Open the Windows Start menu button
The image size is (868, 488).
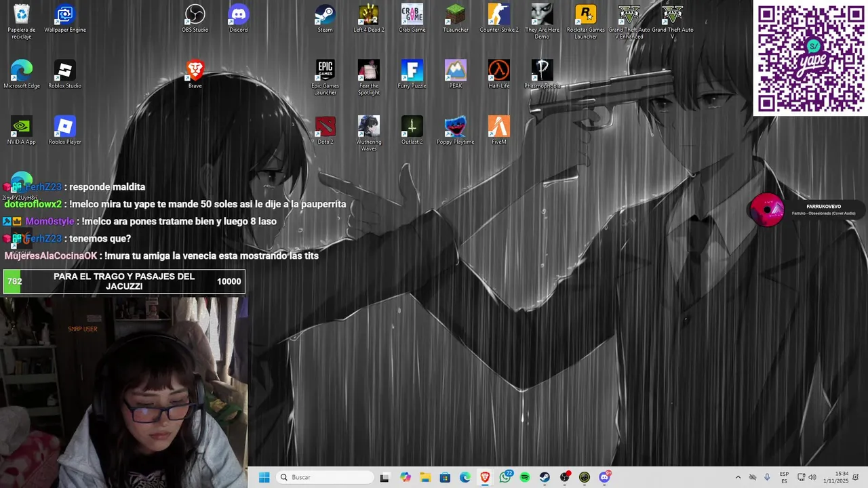264,477
